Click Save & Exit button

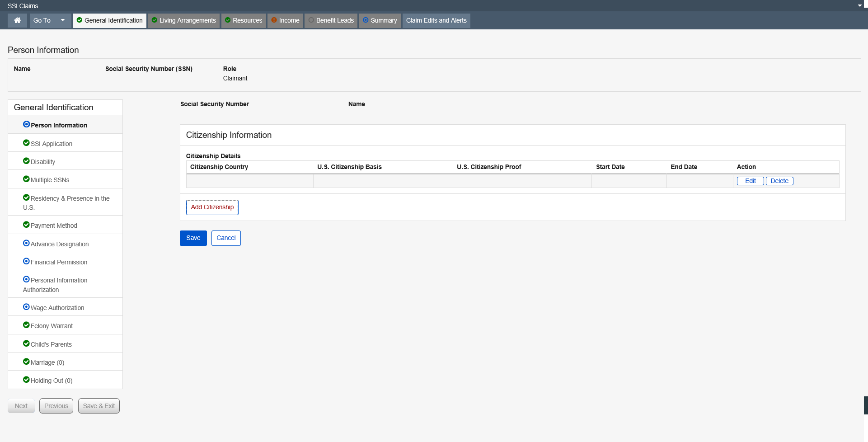click(99, 406)
